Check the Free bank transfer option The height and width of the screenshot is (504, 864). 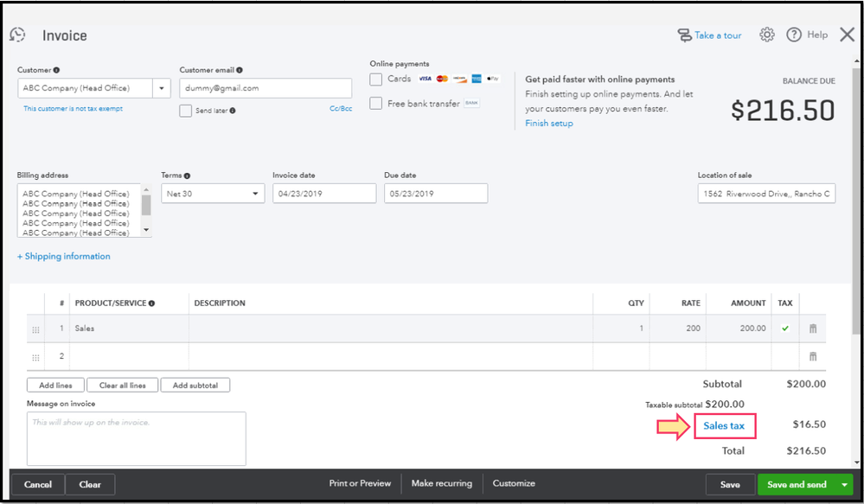click(376, 104)
